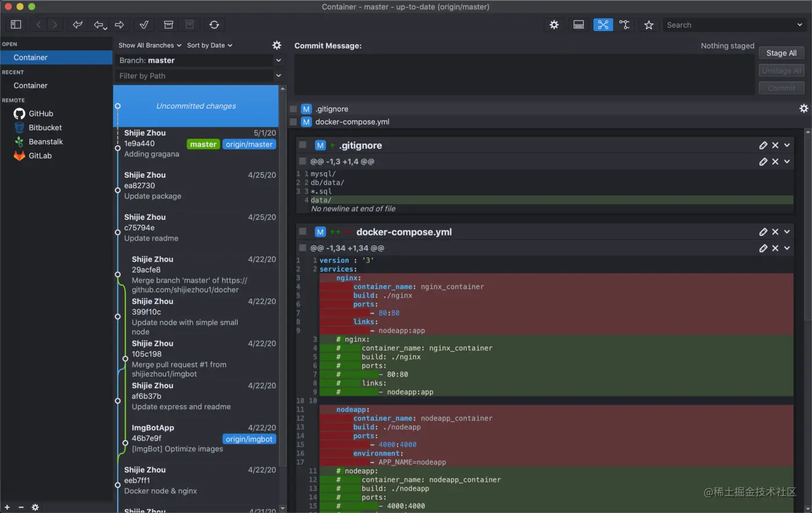Click the origin/master badge
812x513 pixels.
tap(249, 144)
